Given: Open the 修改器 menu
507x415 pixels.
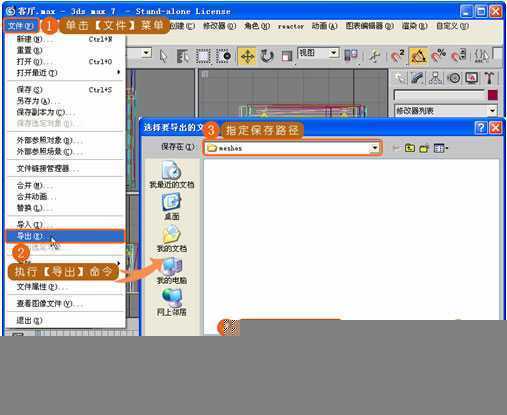Looking at the screenshot, I should (x=219, y=26).
